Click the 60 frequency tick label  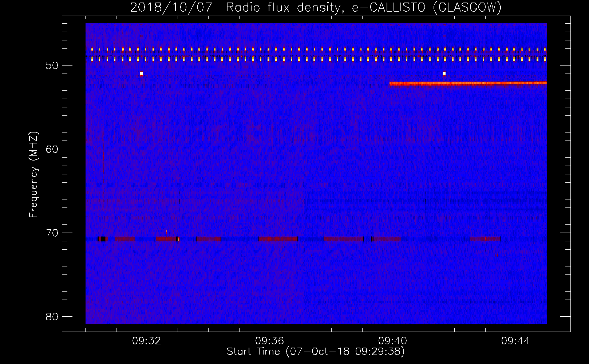[x=52, y=149]
